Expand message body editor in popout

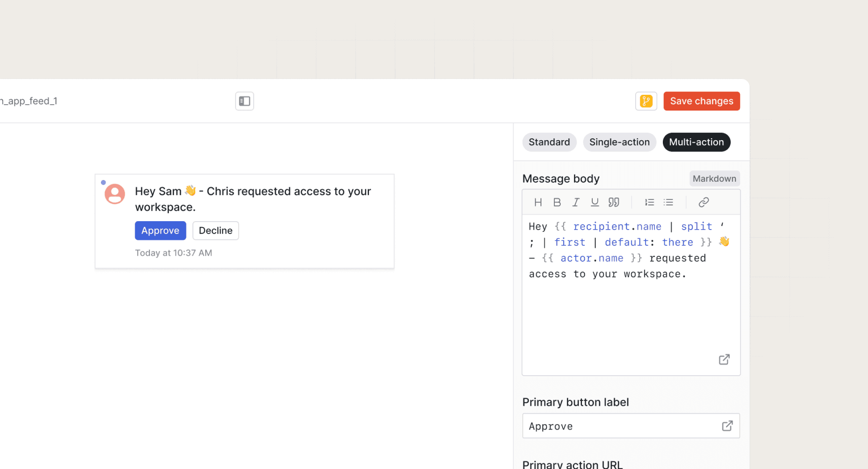tap(724, 359)
